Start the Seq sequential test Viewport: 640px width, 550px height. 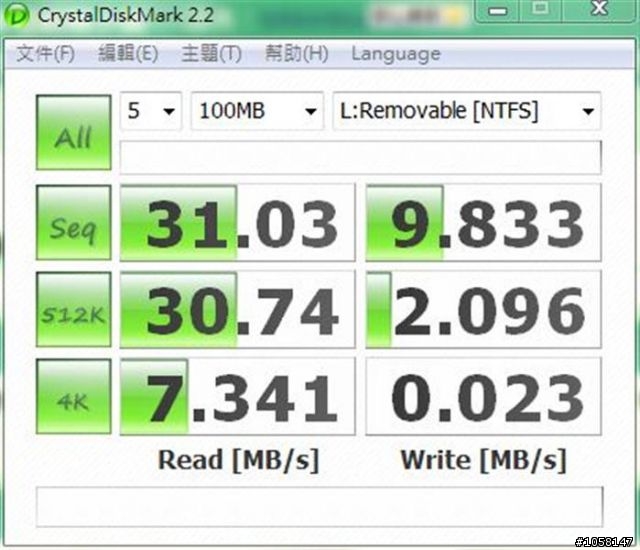[73, 222]
